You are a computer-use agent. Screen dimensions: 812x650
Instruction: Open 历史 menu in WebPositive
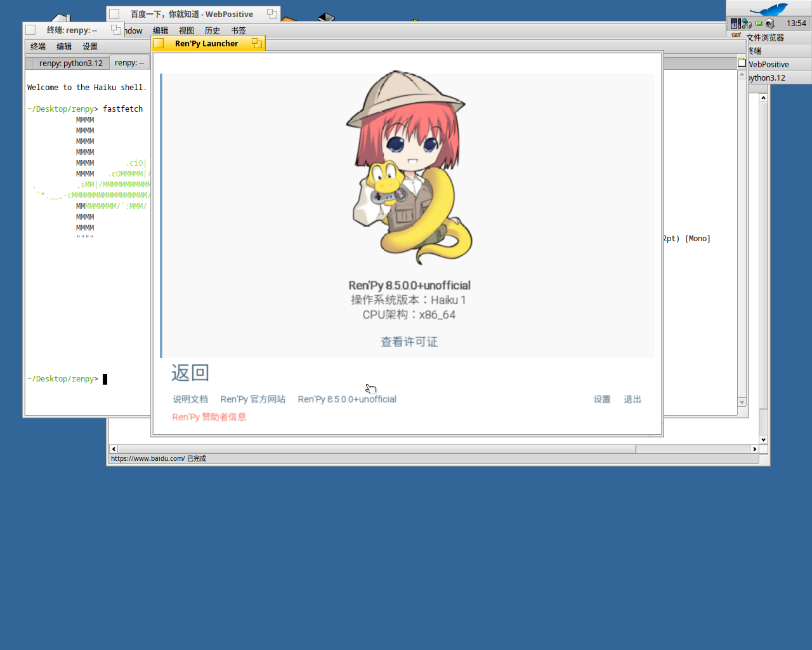coord(213,30)
